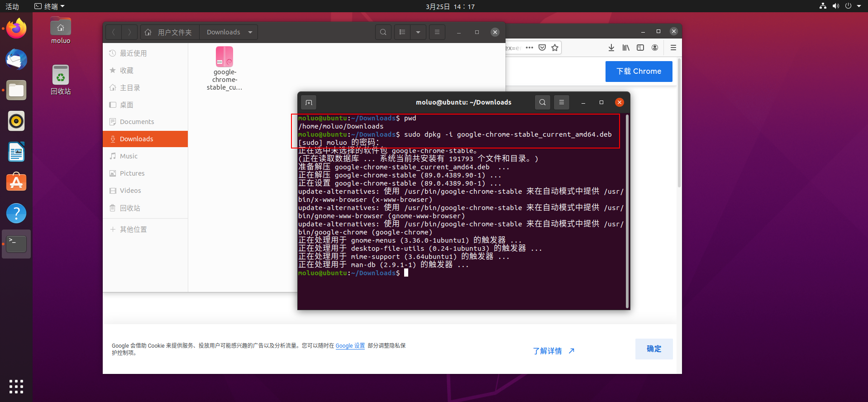Image resolution: width=868 pixels, height=402 pixels.
Task: Open Music in the sidebar
Action: (x=145, y=156)
